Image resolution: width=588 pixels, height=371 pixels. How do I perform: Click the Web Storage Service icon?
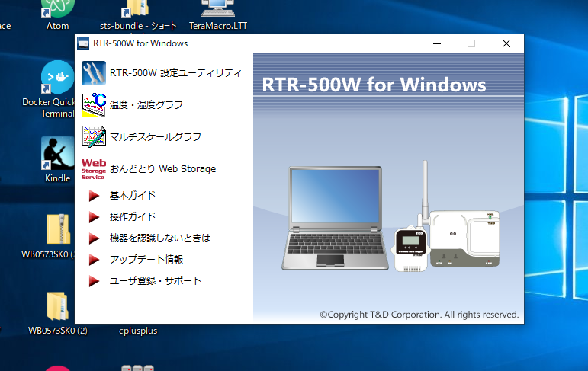pyautogui.click(x=94, y=169)
